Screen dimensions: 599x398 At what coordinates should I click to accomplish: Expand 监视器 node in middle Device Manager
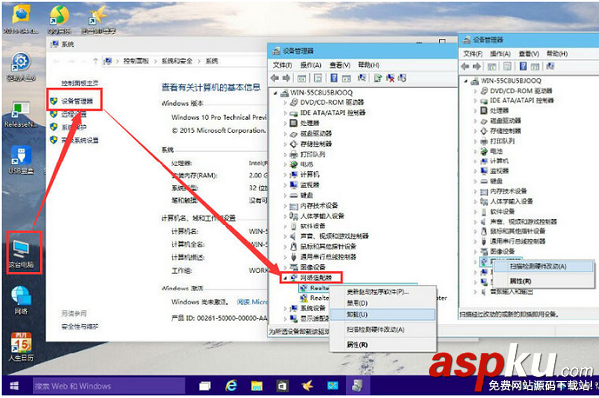click(x=285, y=185)
